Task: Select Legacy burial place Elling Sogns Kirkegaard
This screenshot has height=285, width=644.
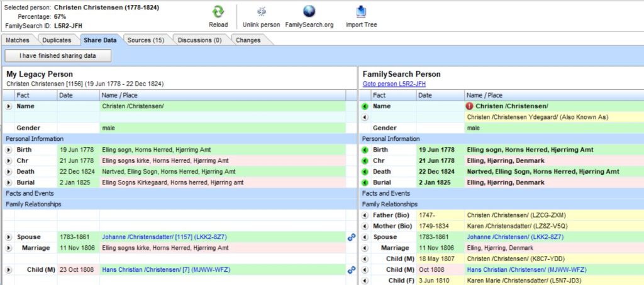Action: [x=174, y=182]
